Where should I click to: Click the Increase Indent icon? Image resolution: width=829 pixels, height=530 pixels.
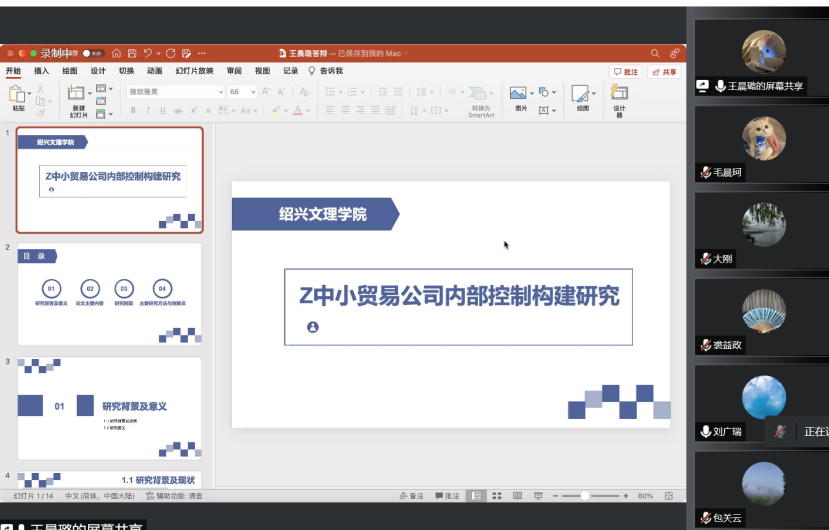[x=398, y=92]
